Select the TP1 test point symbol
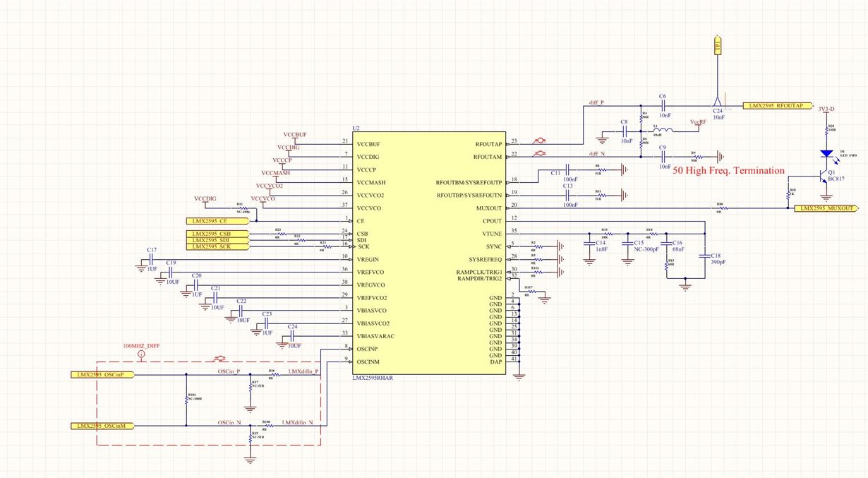The image size is (868, 478). [718, 46]
